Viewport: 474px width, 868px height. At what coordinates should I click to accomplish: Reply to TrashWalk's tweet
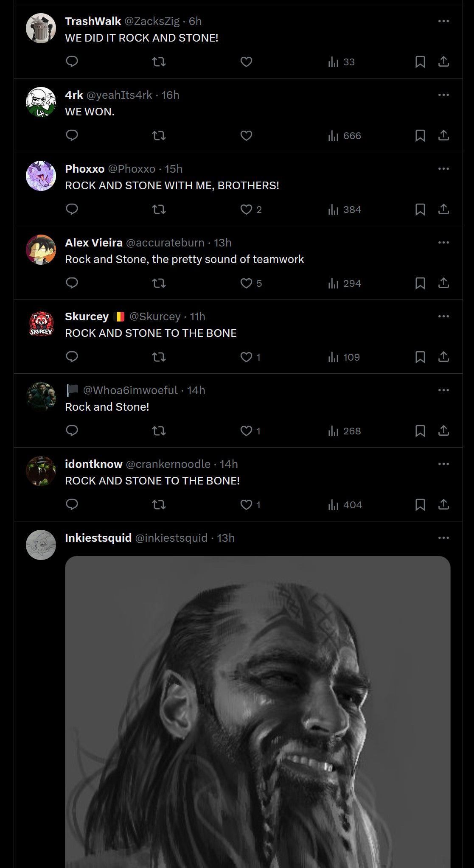pyautogui.click(x=72, y=62)
